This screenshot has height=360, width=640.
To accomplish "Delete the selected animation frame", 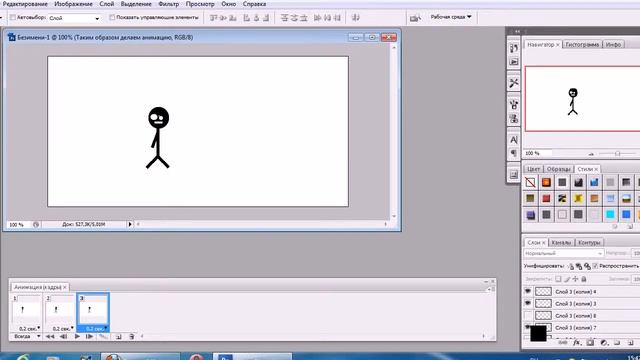I will (131, 337).
